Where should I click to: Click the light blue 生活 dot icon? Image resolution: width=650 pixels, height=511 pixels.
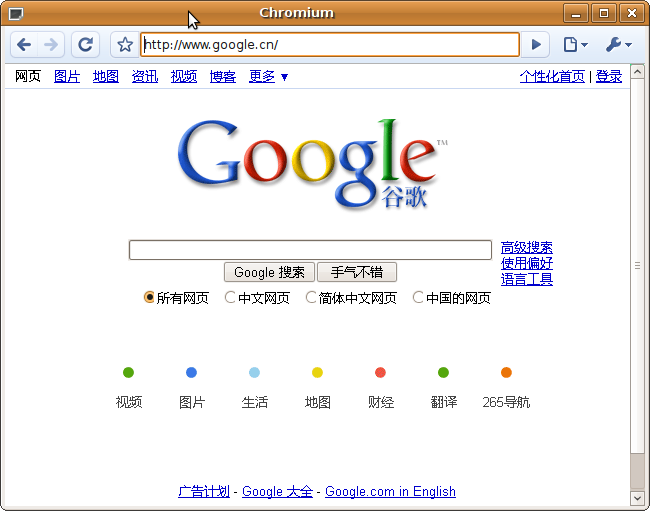(255, 373)
